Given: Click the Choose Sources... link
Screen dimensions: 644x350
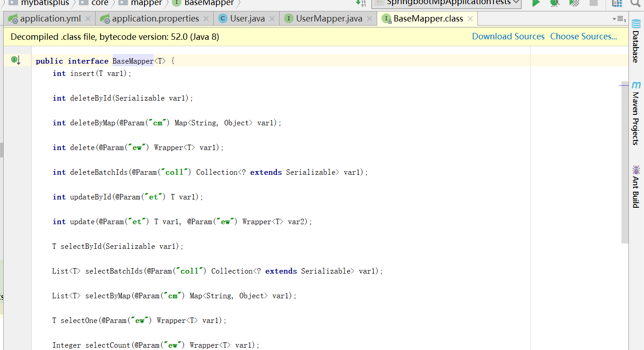Looking at the screenshot, I should tap(584, 37).
